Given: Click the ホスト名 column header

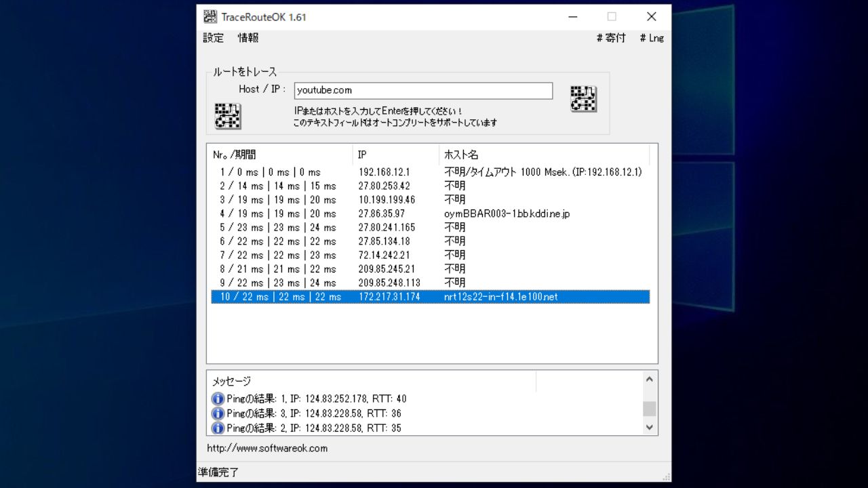Looking at the screenshot, I should tap(545, 155).
